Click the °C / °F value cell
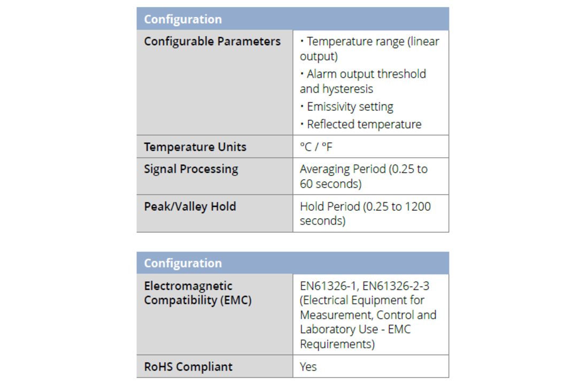The height and width of the screenshot is (385, 588). tap(370, 147)
